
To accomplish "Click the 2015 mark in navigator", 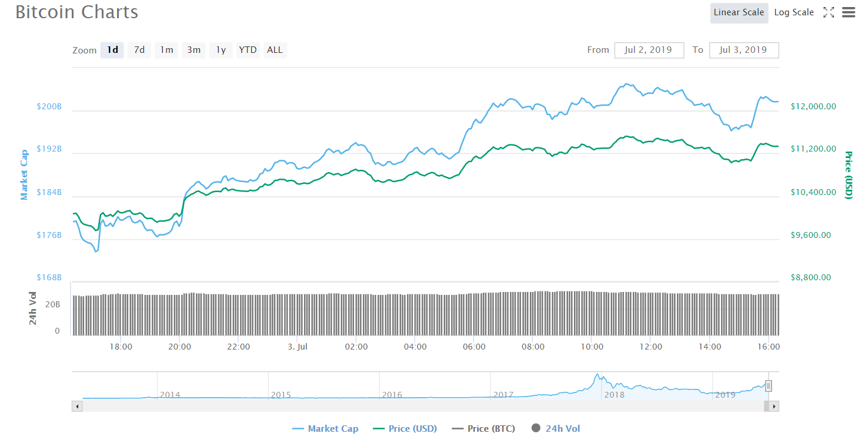I will pyautogui.click(x=281, y=395).
